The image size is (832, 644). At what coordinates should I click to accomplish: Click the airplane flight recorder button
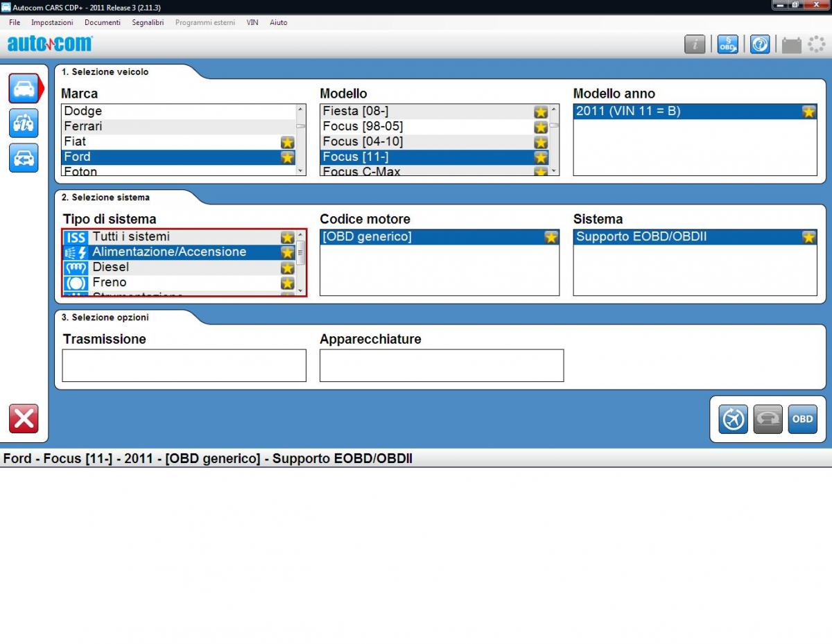pyautogui.click(x=734, y=419)
